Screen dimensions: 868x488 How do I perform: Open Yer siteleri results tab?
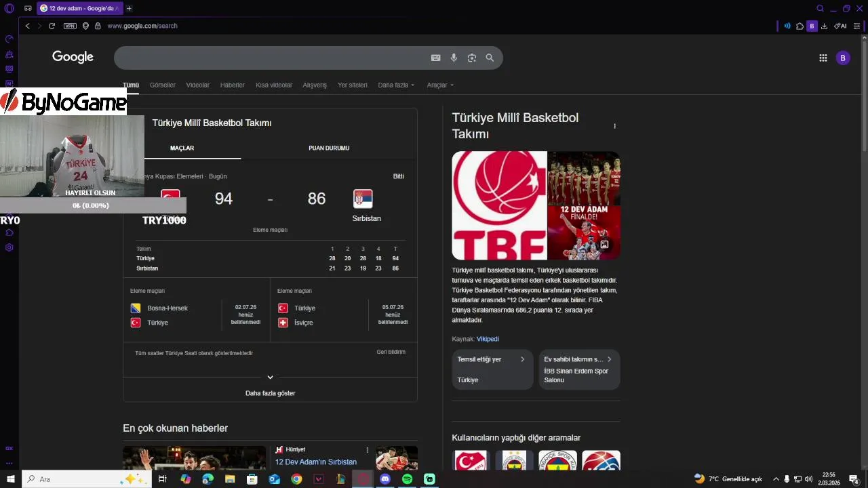353,85
